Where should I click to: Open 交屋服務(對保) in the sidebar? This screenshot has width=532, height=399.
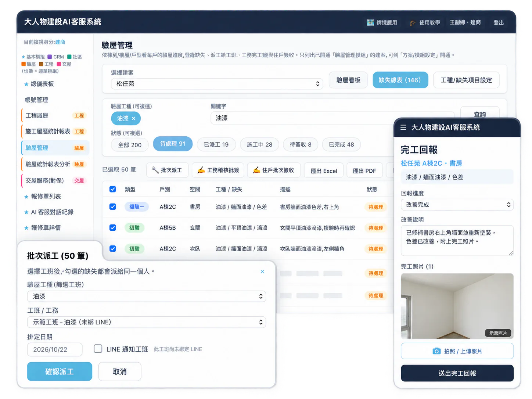click(x=55, y=180)
